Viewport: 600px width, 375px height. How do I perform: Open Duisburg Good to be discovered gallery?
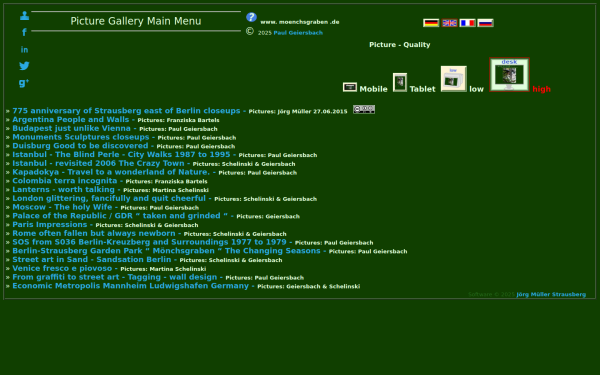point(80,146)
